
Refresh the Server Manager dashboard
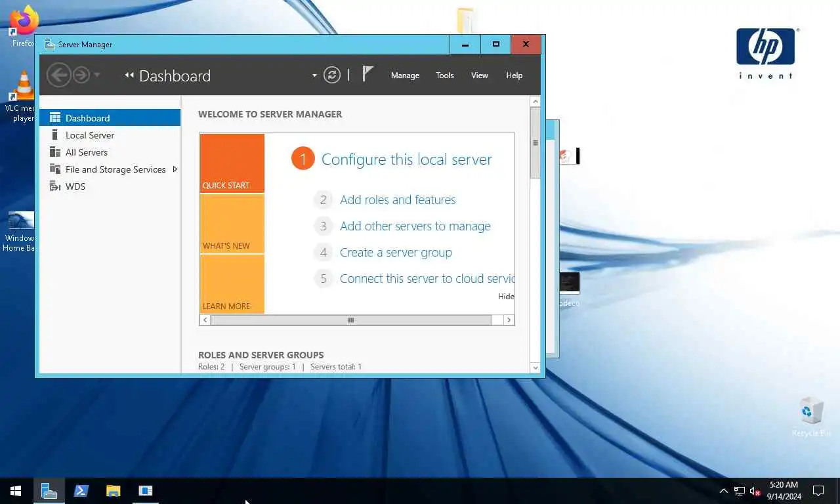332,75
